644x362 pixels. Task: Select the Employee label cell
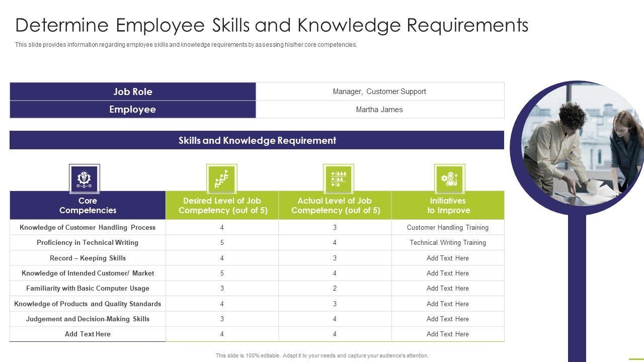(x=133, y=110)
